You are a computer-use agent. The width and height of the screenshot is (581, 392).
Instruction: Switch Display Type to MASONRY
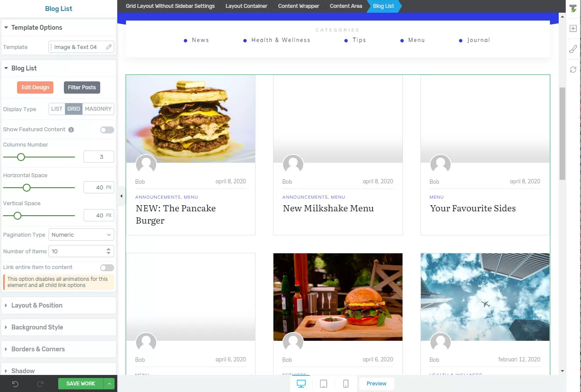coord(98,108)
